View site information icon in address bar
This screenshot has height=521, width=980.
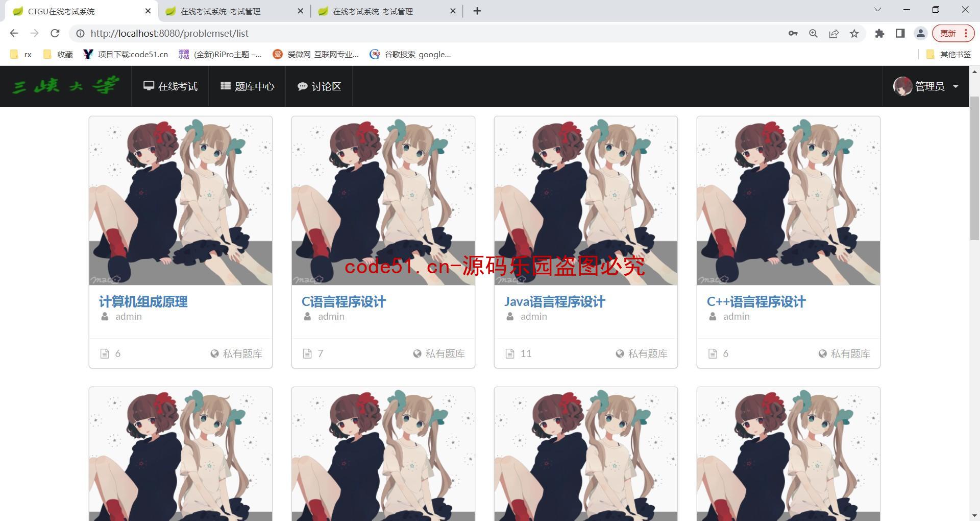click(80, 33)
